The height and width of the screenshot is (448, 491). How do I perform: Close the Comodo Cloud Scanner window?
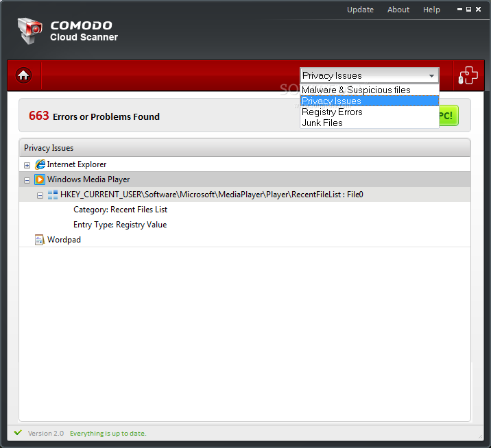tap(478, 10)
